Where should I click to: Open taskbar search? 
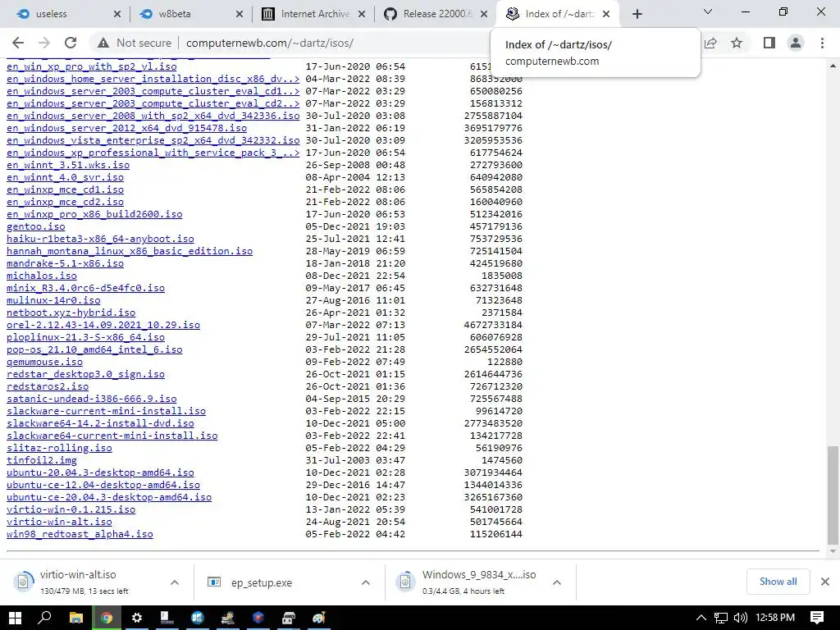pos(45,618)
